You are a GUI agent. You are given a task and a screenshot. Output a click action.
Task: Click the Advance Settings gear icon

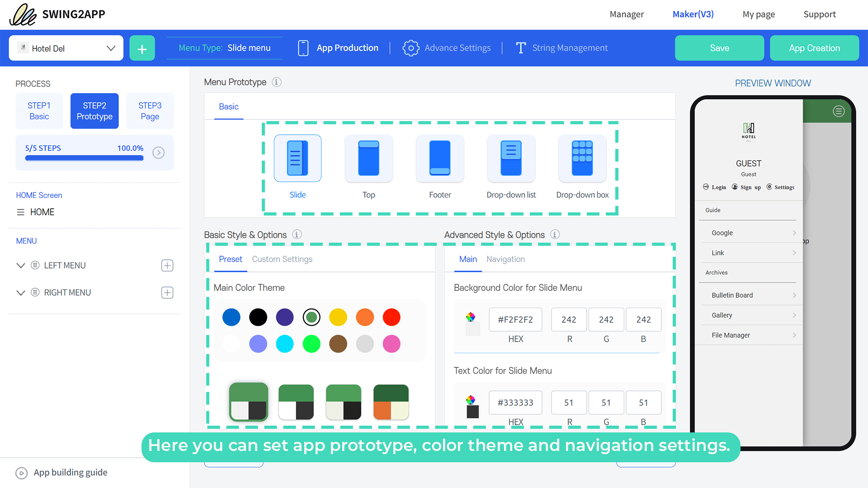click(410, 48)
